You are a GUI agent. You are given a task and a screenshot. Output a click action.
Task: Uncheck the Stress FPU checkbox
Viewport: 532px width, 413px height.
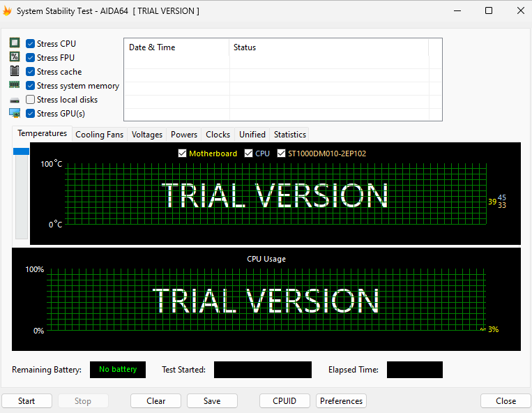tap(30, 58)
